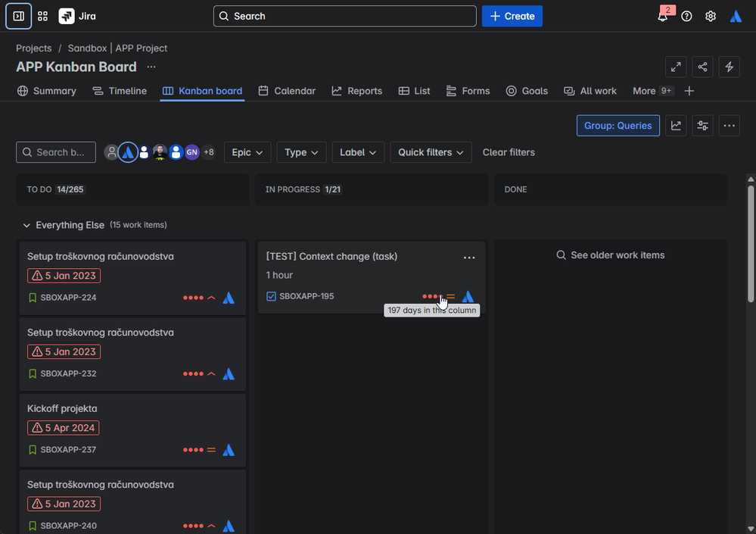
Task: Click the Clear filters link
Action: point(509,152)
